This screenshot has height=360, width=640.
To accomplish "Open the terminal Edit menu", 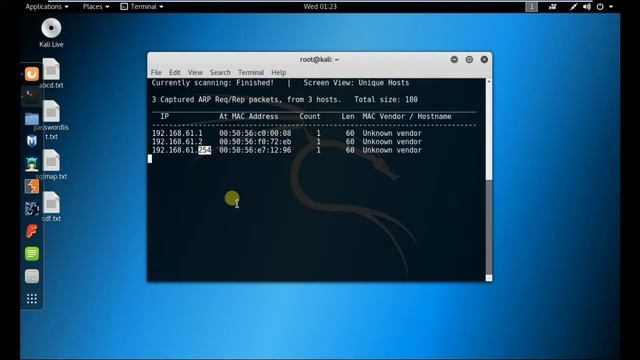I will 175,72.
